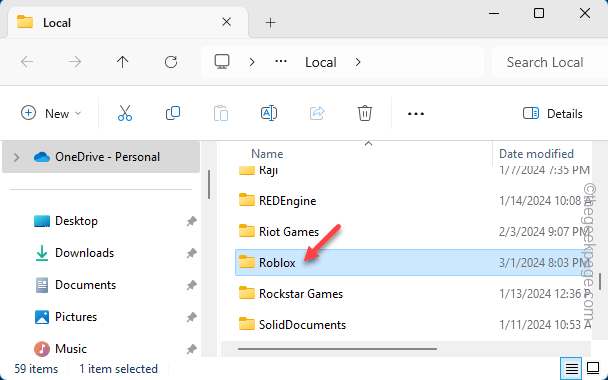The image size is (608, 380).
Task: Select the Roblox folder name
Action: point(277,263)
